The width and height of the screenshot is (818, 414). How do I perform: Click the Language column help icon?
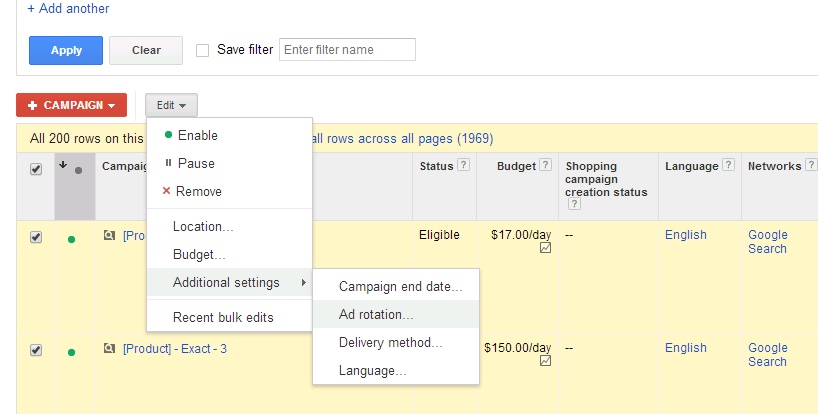pos(729,166)
